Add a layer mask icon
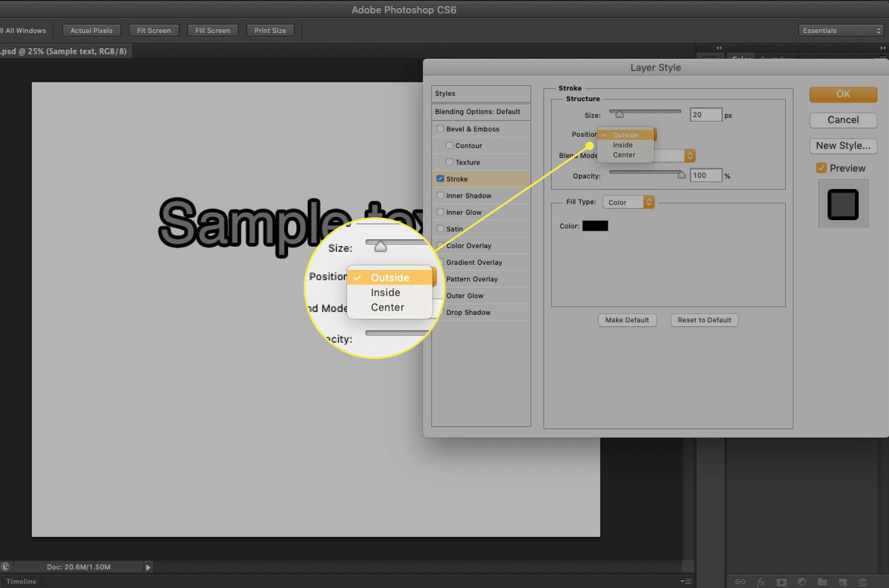Image resolution: width=889 pixels, height=588 pixels. 781,582
